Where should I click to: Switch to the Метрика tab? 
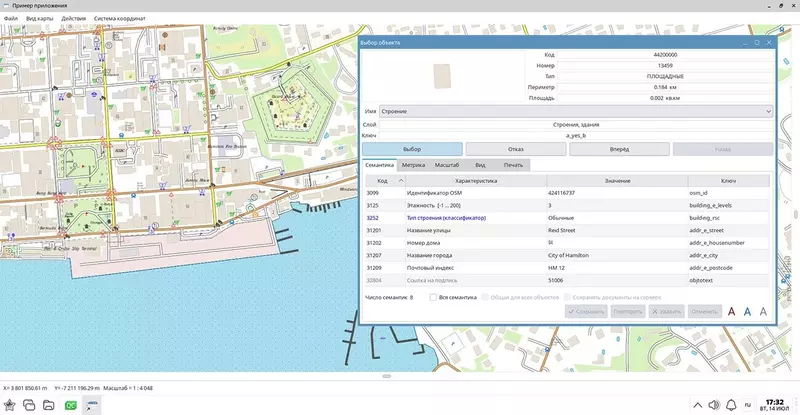pyautogui.click(x=413, y=165)
